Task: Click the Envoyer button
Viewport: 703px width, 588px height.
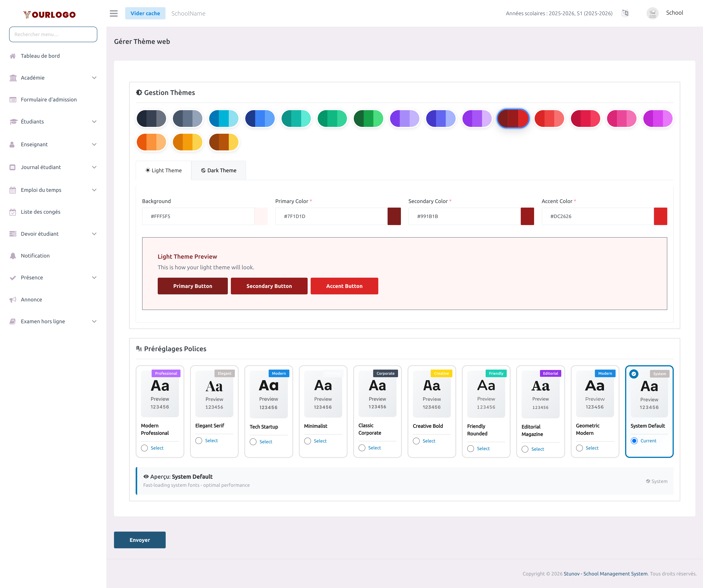Action: 140,540
